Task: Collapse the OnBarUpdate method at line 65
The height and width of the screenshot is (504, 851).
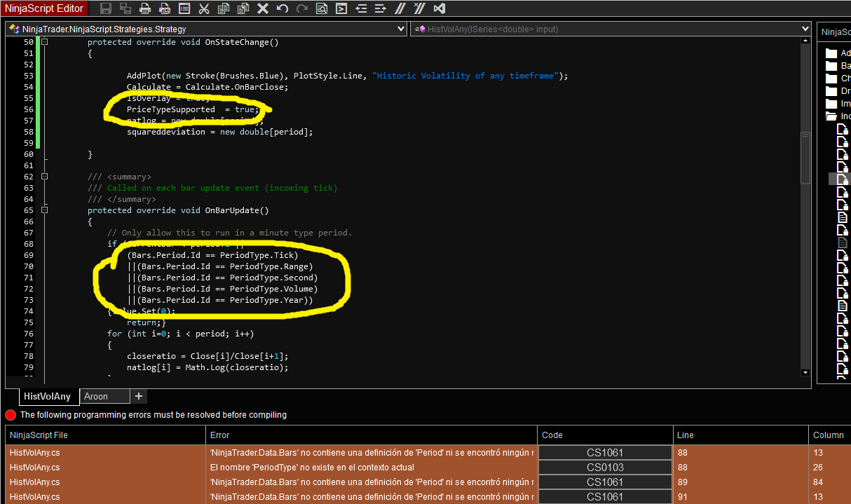Action: 45,210
